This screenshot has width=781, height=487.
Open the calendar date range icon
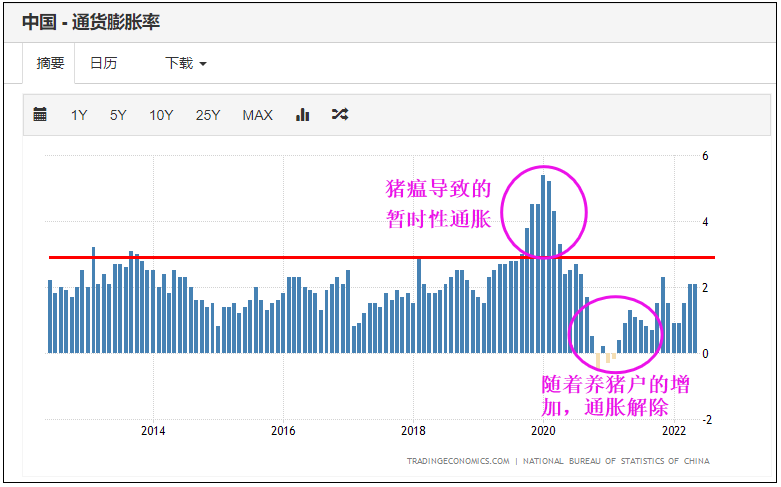tap(40, 115)
